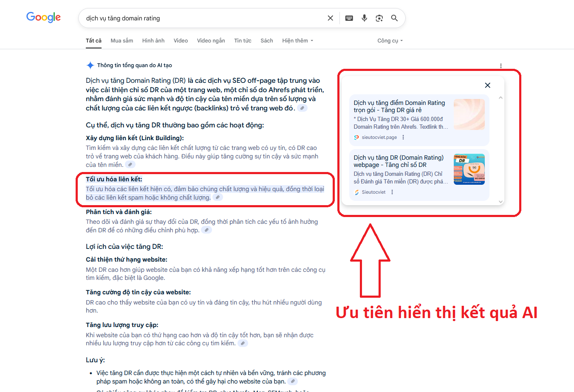Viewport: 574px width, 392px height.
Task: Select the Tất cả tab
Action: click(93, 41)
